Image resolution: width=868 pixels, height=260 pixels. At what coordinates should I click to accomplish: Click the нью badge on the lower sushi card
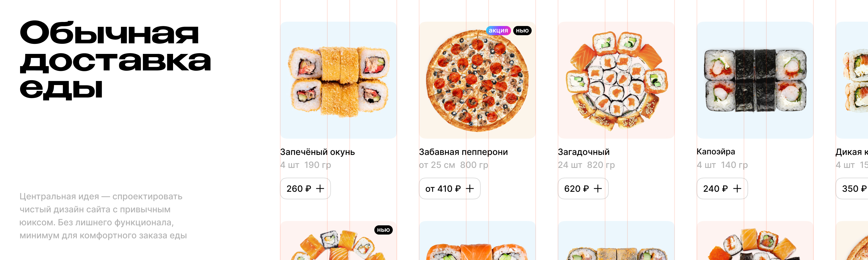tap(383, 230)
